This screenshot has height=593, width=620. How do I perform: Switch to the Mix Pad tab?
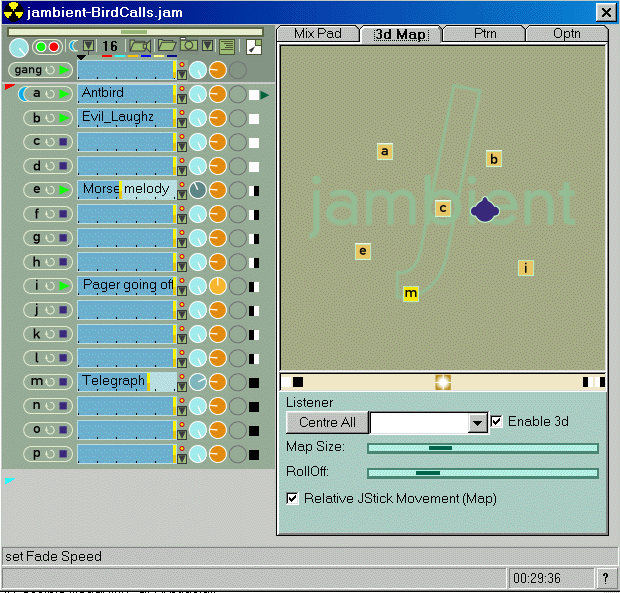tap(317, 34)
